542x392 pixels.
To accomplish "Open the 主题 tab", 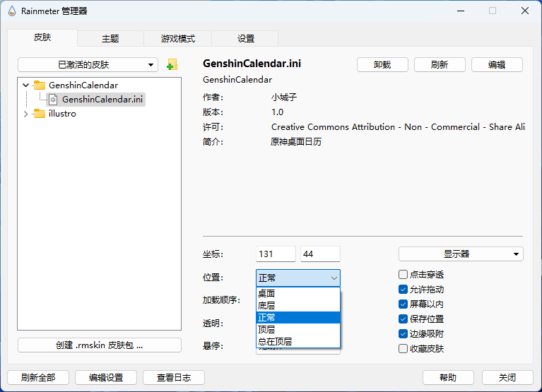I will click(x=110, y=39).
